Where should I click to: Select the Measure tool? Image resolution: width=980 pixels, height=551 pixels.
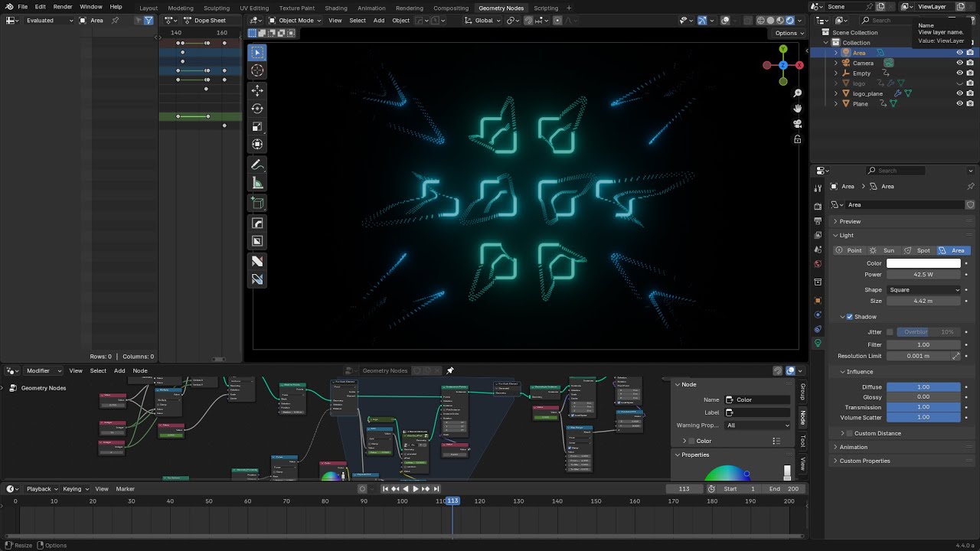click(257, 183)
